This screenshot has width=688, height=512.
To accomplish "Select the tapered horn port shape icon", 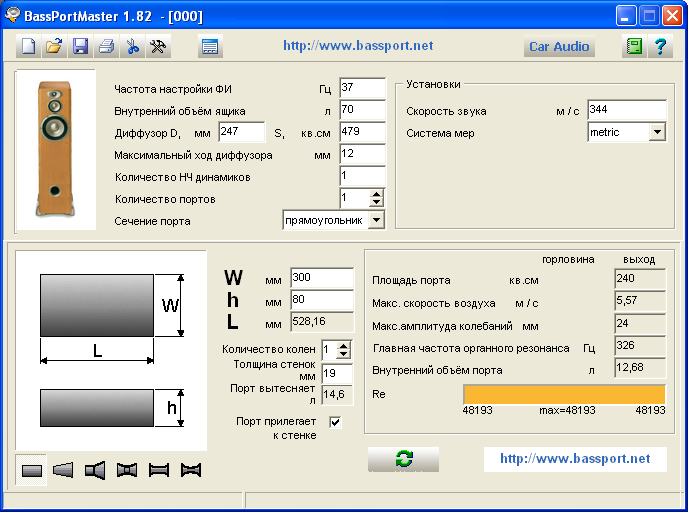I will pyautogui.click(x=63, y=470).
